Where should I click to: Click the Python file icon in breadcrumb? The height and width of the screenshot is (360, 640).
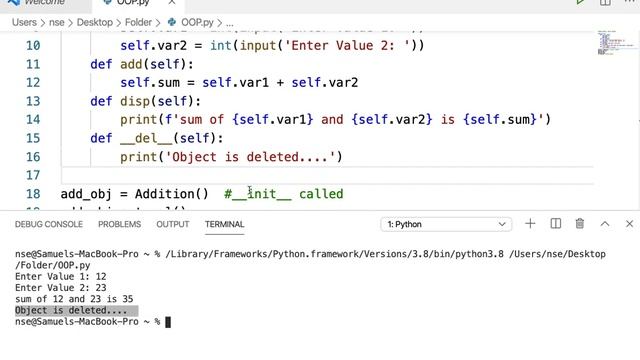[x=172, y=22]
